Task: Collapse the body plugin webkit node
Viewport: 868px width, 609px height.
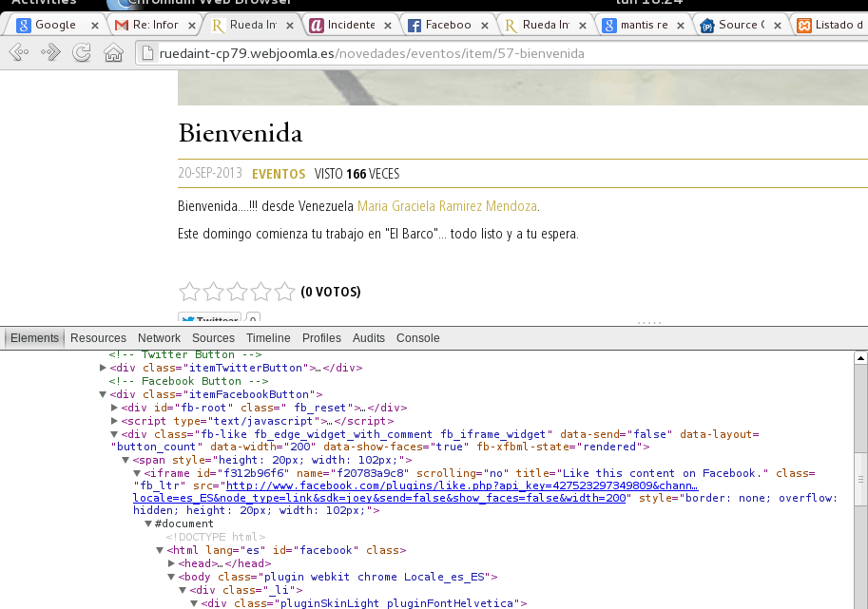Action: (x=171, y=577)
